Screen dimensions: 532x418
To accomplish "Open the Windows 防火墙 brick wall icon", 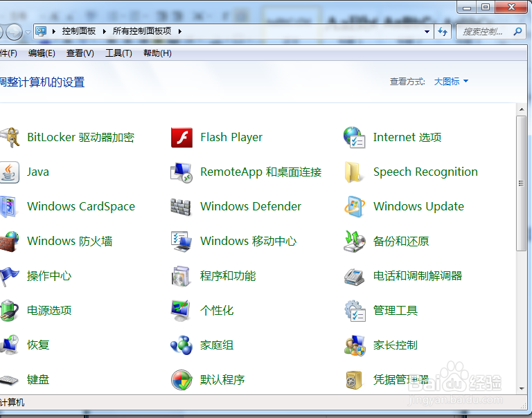I will (x=9, y=242).
